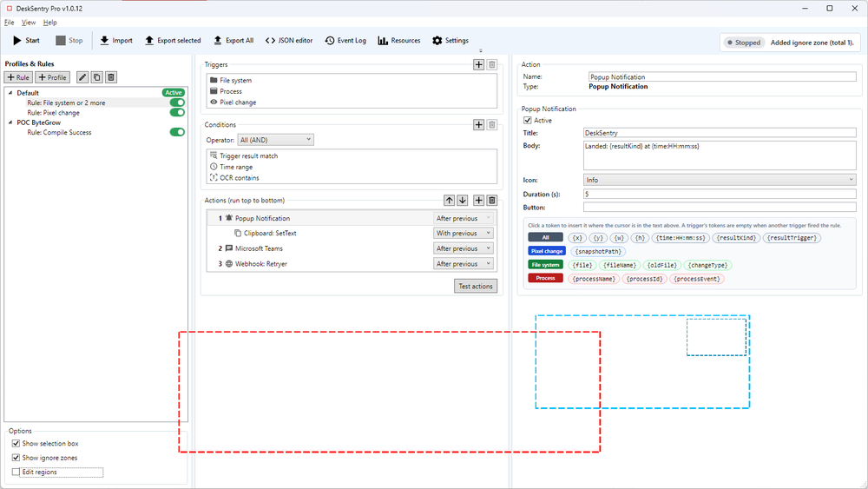Click the Test actions button
868x489 pixels.
click(476, 287)
